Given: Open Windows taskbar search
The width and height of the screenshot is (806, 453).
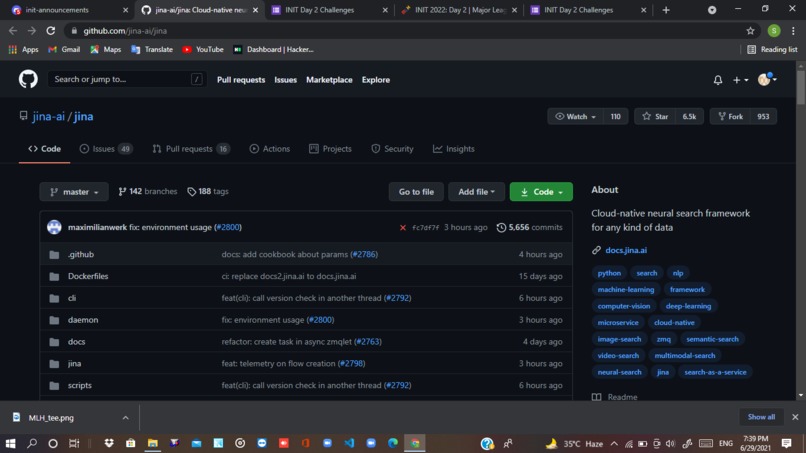Looking at the screenshot, I should tap(32, 443).
